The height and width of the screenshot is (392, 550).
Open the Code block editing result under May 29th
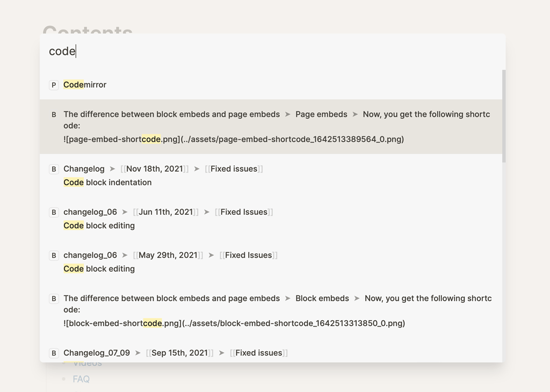click(99, 268)
